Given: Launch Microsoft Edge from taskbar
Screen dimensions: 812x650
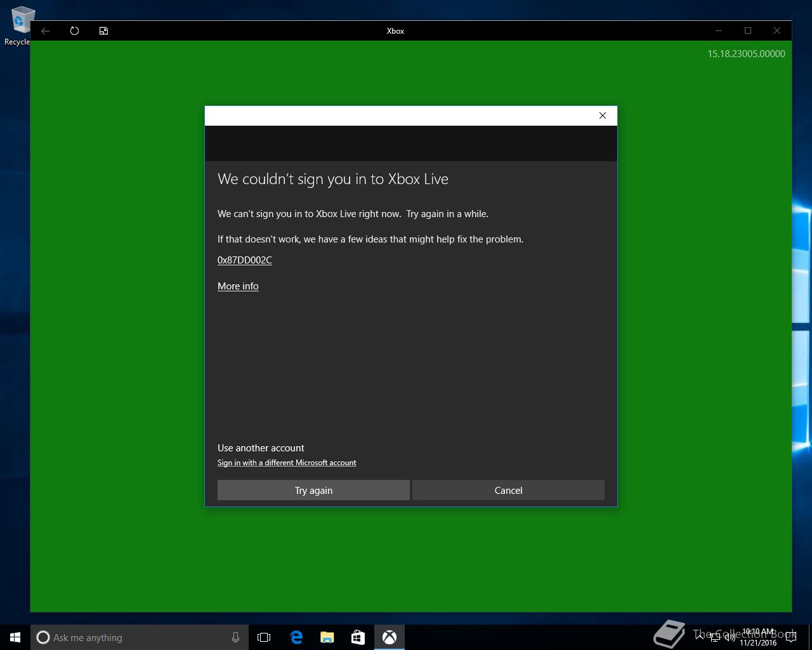Looking at the screenshot, I should [296, 637].
